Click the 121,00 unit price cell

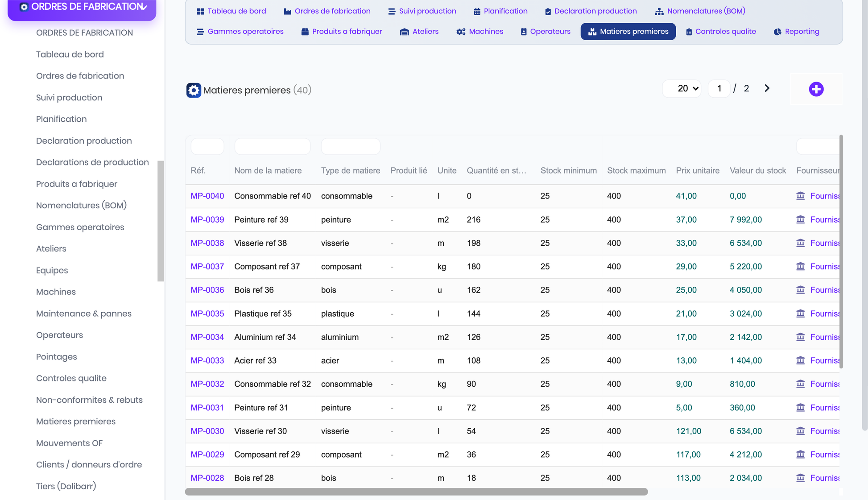coord(688,431)
